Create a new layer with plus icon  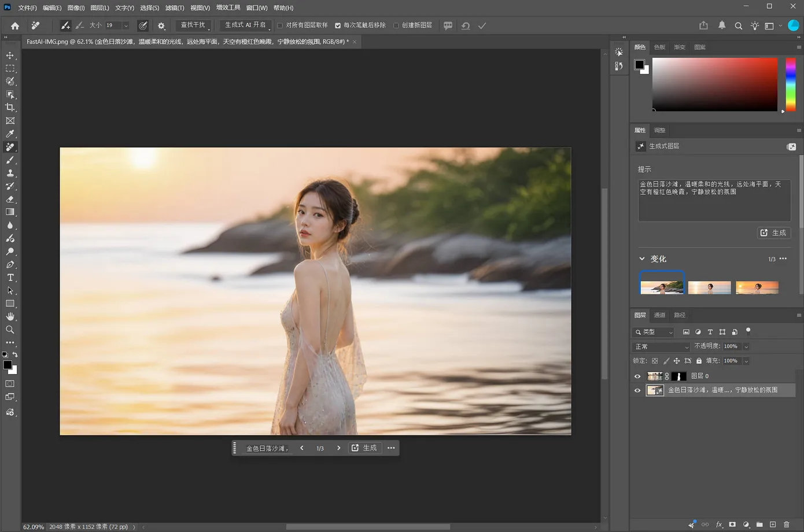click(773, 524)
